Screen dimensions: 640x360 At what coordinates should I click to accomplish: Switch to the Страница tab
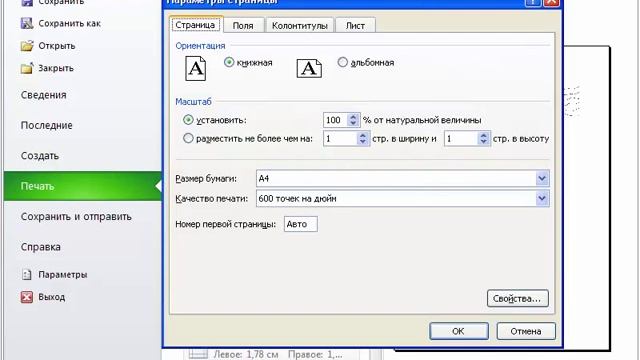[x=196, y=25]
